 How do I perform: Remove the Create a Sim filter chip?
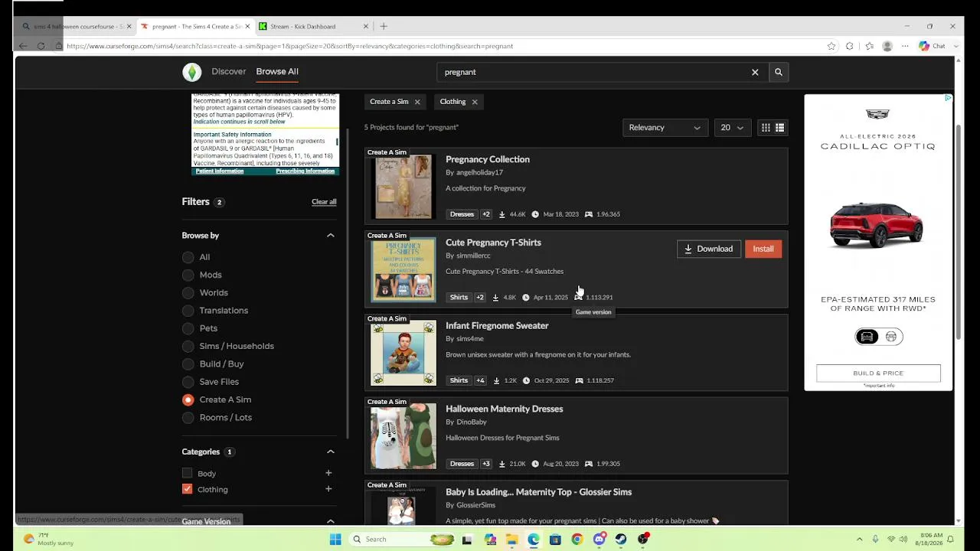point(417,102)
